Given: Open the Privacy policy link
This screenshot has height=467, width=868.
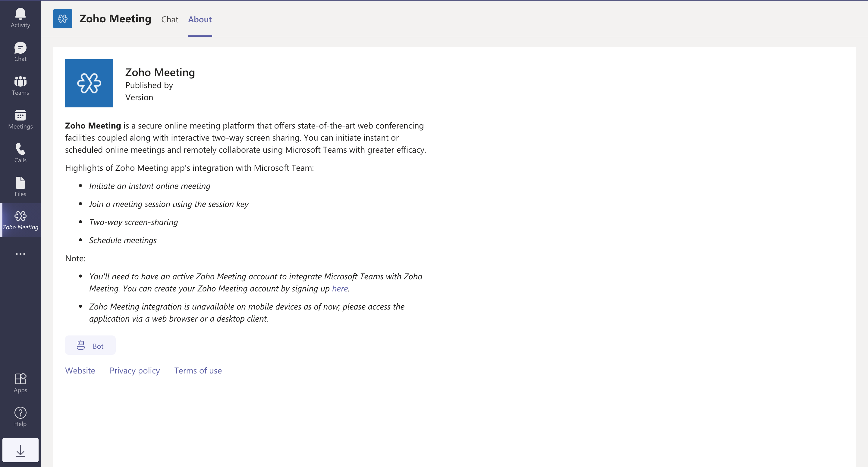Looking at the screenshot, I should click(134, 370).
